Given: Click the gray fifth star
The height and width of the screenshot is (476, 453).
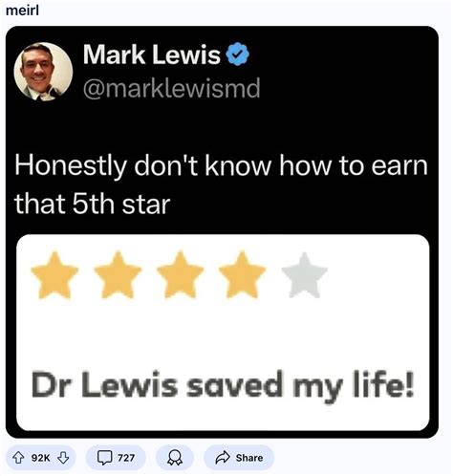Looking at the screenshot, I should click(305, 274).
